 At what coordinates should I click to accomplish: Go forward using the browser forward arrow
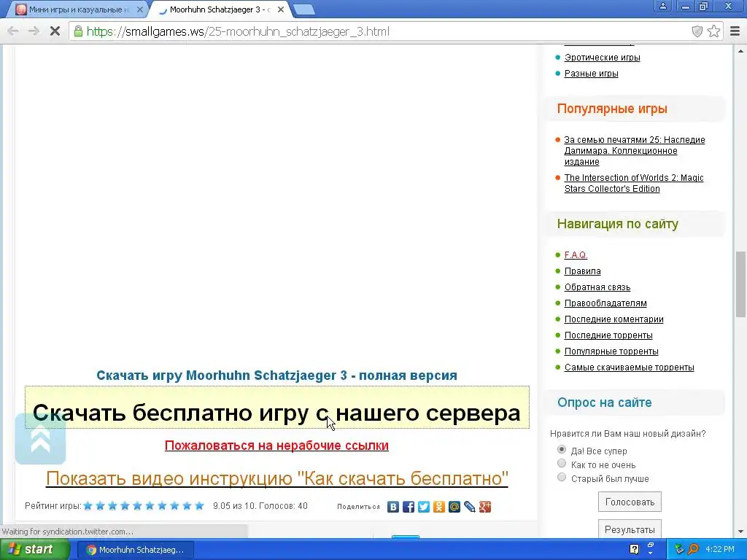(34, 31)
